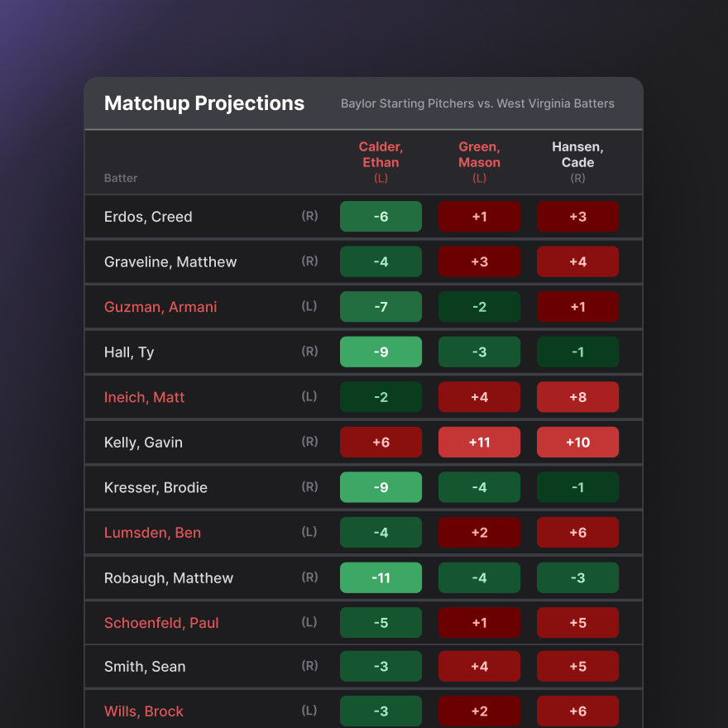Image resolution: width=728 pixels, height=728 pixels.
Task: Select Hall, Ty vs Calder -9 cell
Action: point(381,352)
